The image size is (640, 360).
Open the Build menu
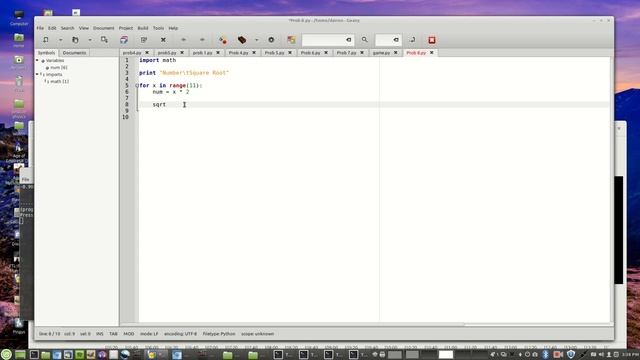pyautogui.click(x=143, y=28)
